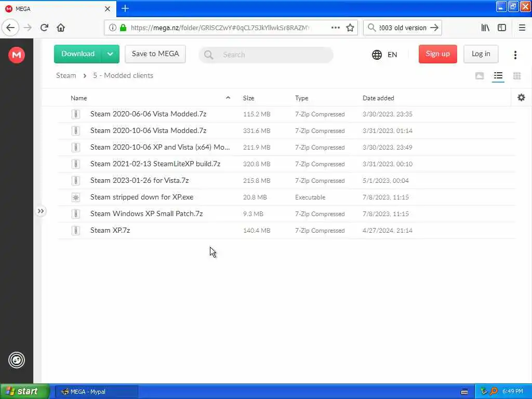This screenshot has width=532, height=399.
Task: Show site information icon in address bar
Action: pos(112,28)
